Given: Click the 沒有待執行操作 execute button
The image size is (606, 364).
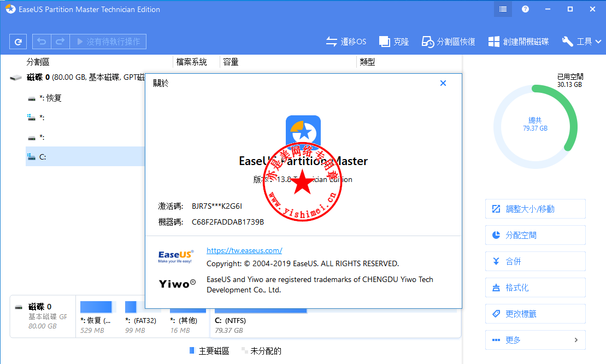Looking at the screenshot, I should click(x=108, y=42).
